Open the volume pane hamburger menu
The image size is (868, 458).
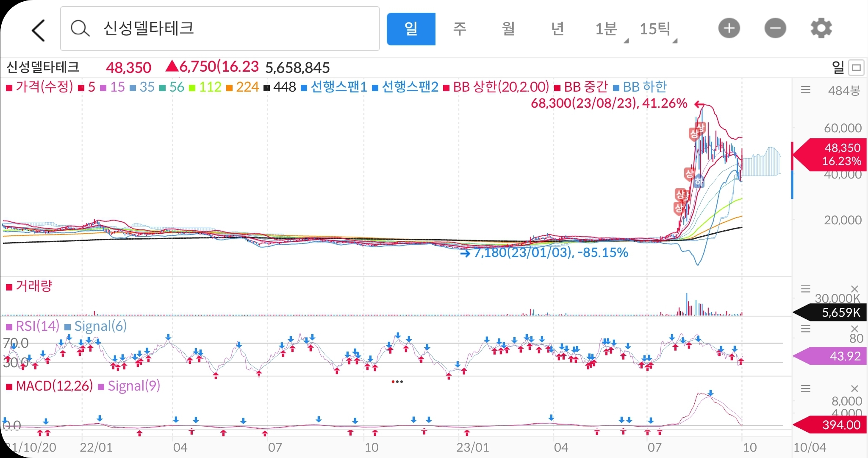click(806, 289)
